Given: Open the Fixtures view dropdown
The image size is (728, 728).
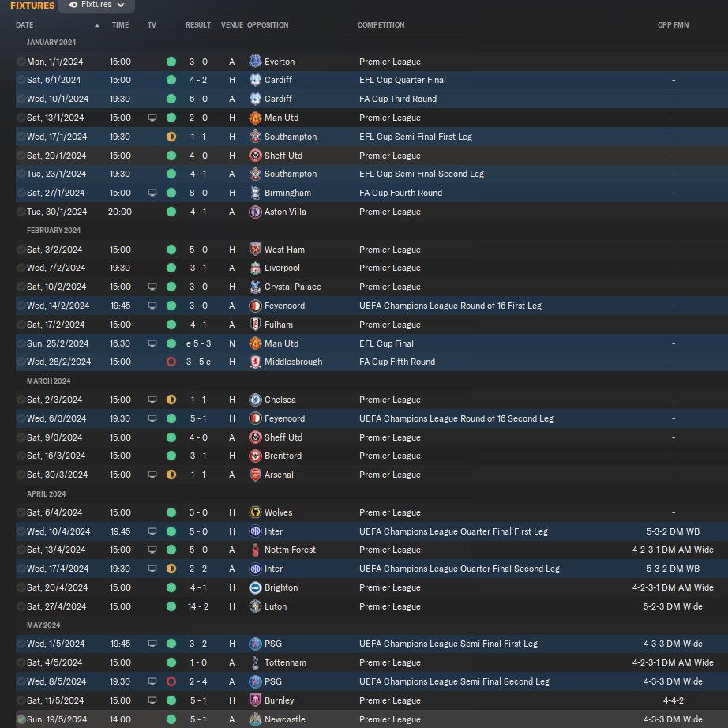Looking at the screenshot, I should click(96, 5).
